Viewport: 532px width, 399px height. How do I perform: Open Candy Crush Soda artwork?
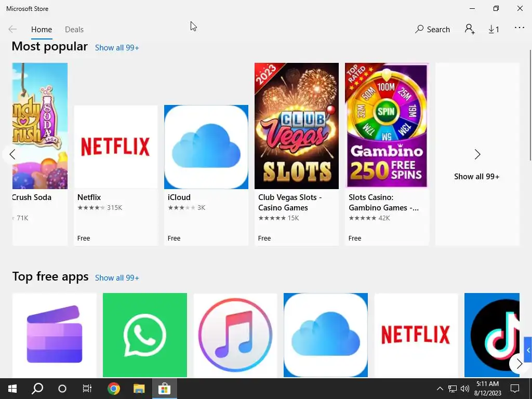click(x=40, y=126)
